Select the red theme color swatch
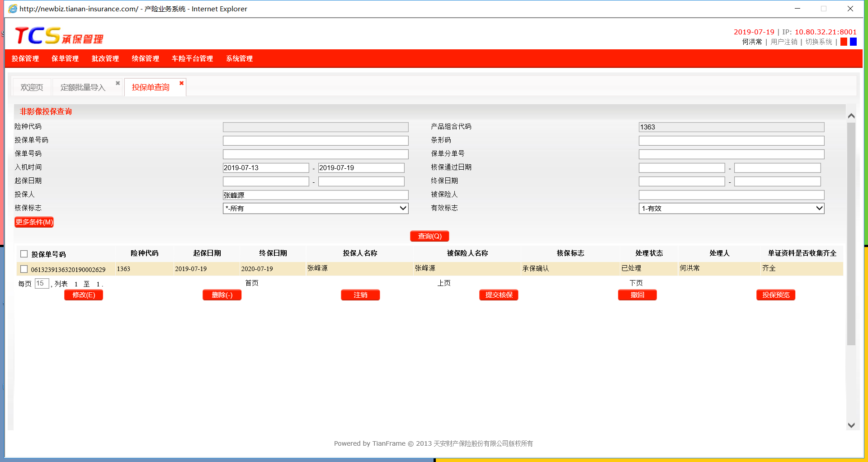Screen dimensions: 868x462 844,42
